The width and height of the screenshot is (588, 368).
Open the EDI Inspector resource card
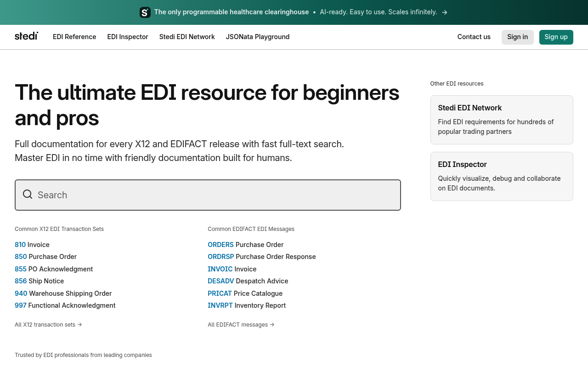point(502,176)
